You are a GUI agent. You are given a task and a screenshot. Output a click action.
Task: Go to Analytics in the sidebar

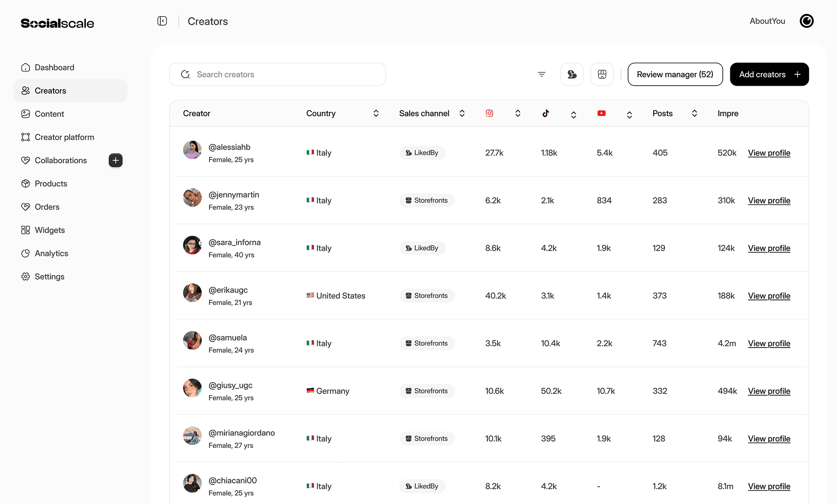pyautogui.click(x=51, y=253)
